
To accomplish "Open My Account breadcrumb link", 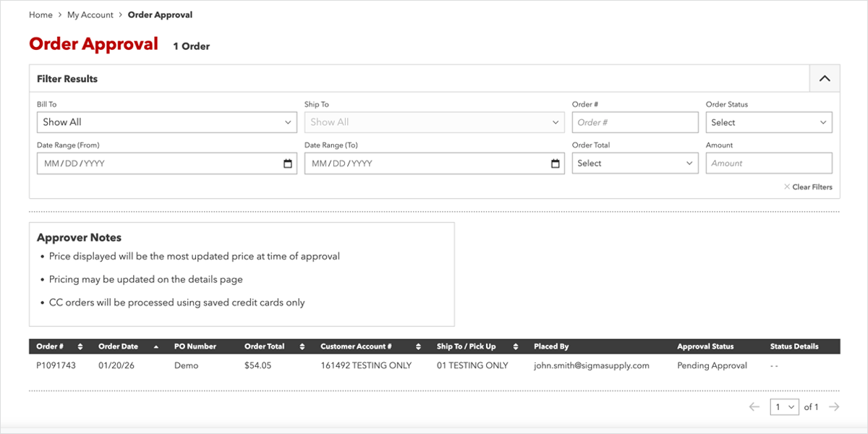I will (90, 14).
